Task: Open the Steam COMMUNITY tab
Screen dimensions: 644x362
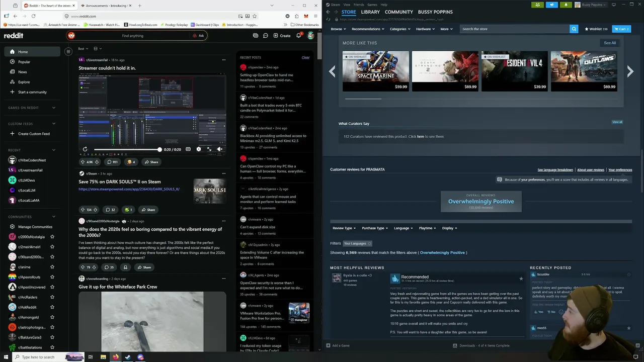Action: [x=399, y=12]
